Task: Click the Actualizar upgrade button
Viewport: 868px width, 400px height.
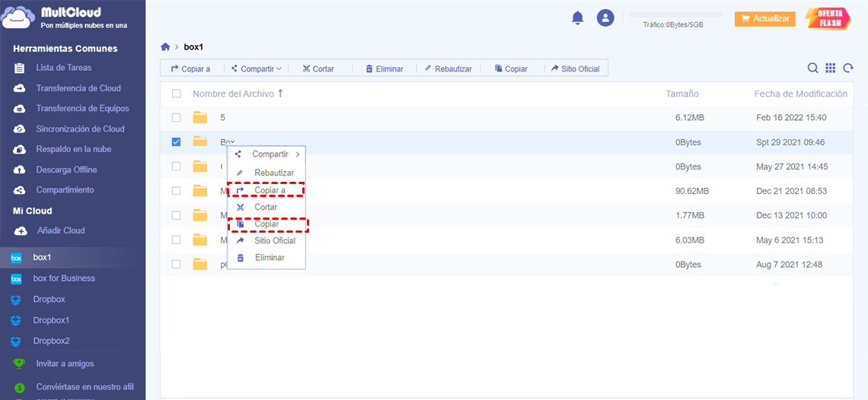Action: [x=765, y=19]
